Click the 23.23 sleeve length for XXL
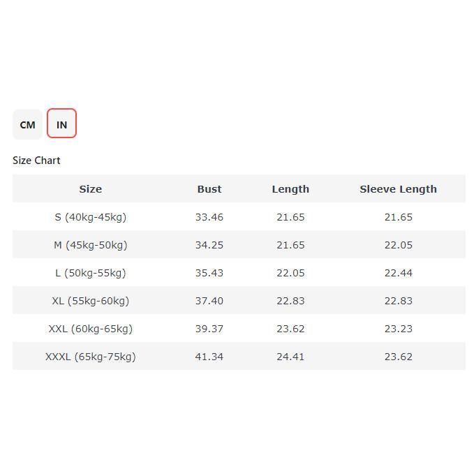The height and width of the screenshot is (476, 476). coord(398,329)
